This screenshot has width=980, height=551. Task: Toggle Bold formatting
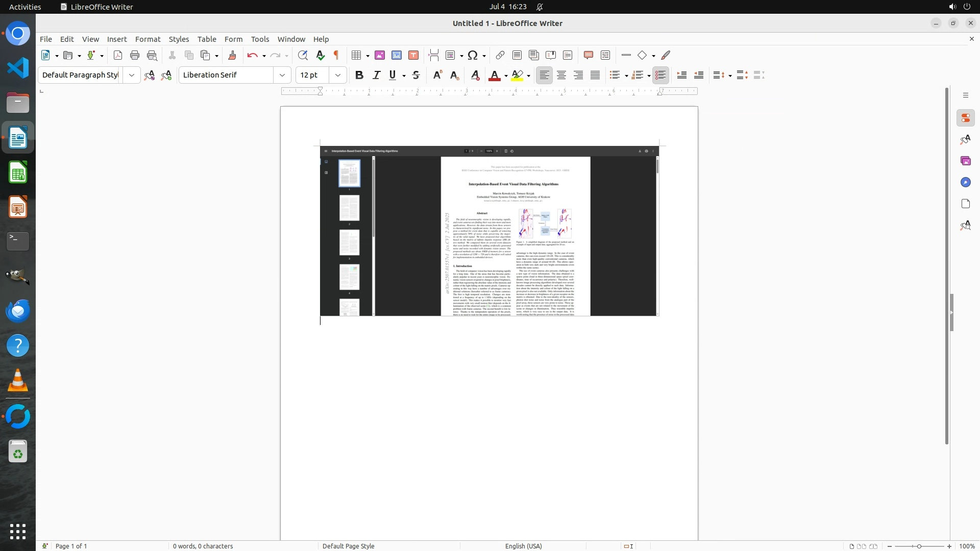(x=359, y=75)
